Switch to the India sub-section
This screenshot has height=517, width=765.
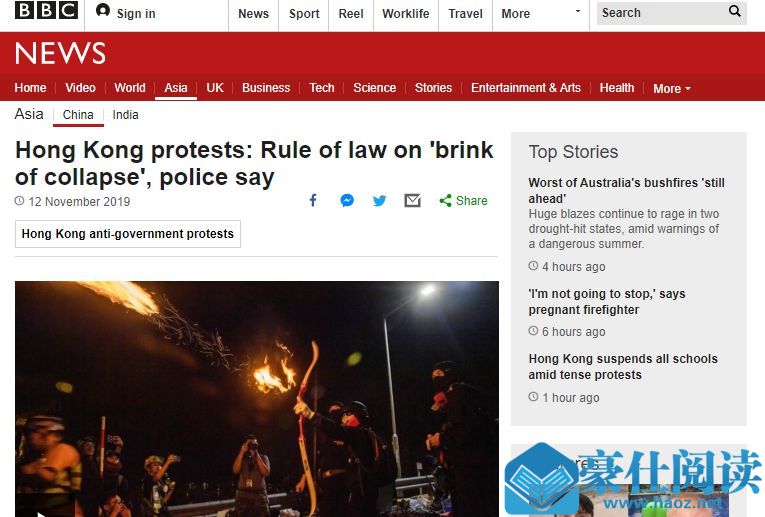click(x=125, y=115)
